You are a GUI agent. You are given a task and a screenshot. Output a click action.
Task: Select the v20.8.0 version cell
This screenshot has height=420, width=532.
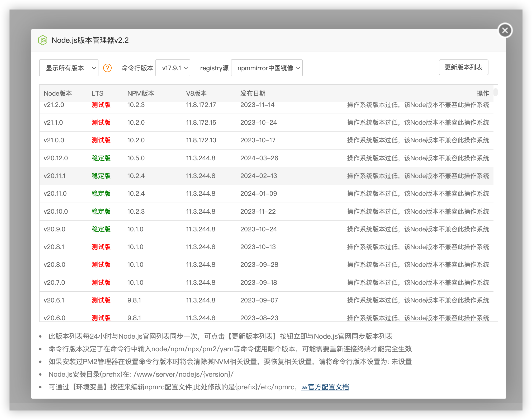pyautogui.click(x=54, y=265)
